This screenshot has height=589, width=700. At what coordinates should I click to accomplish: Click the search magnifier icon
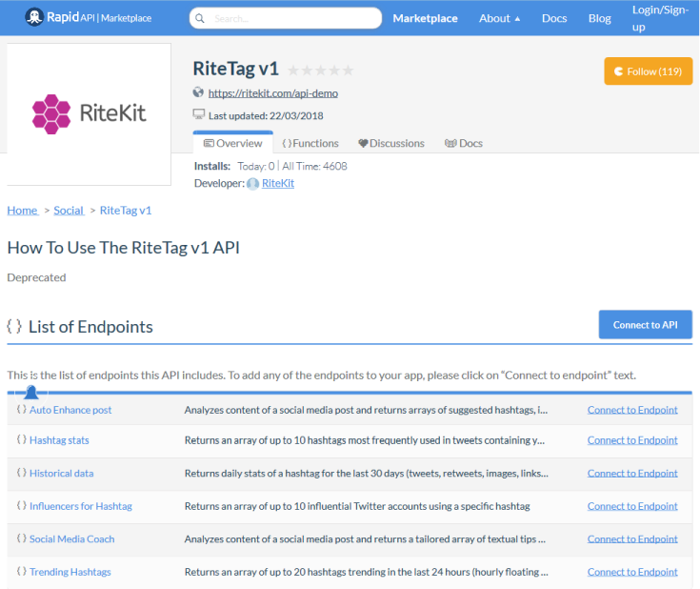[200, 18]
